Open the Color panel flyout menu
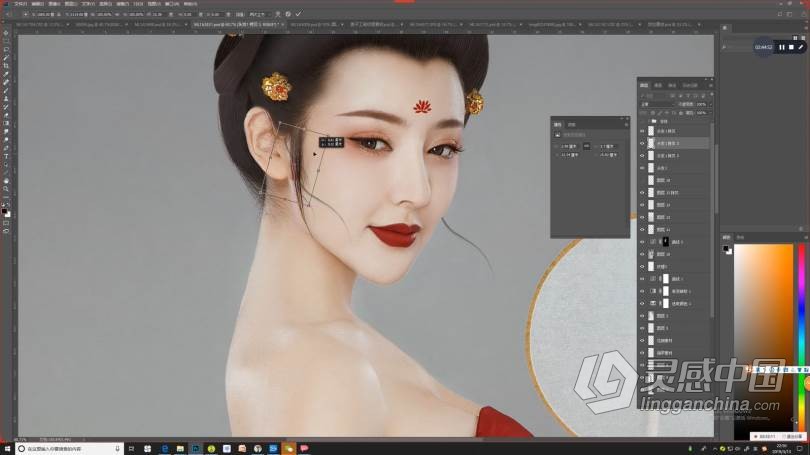This screenshot has width=810, height=455. pos(805,238)
